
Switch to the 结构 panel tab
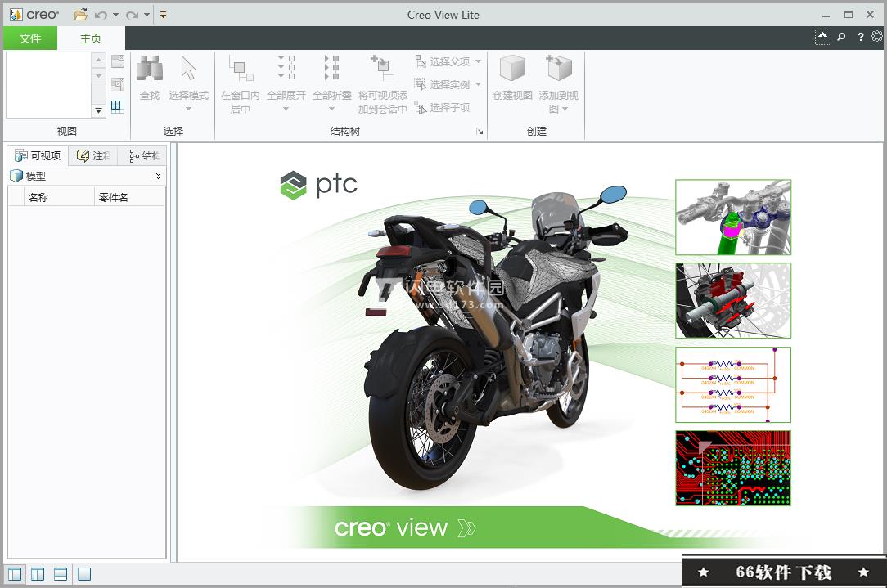(x=144, y=155)
